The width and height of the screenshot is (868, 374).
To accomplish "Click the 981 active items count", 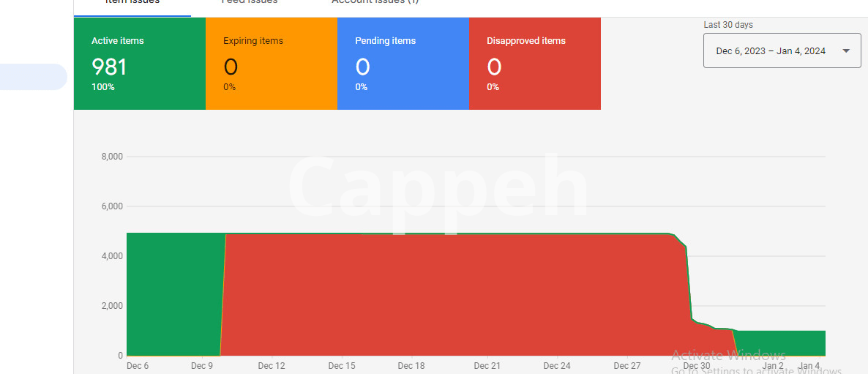I will click(109, 67).
